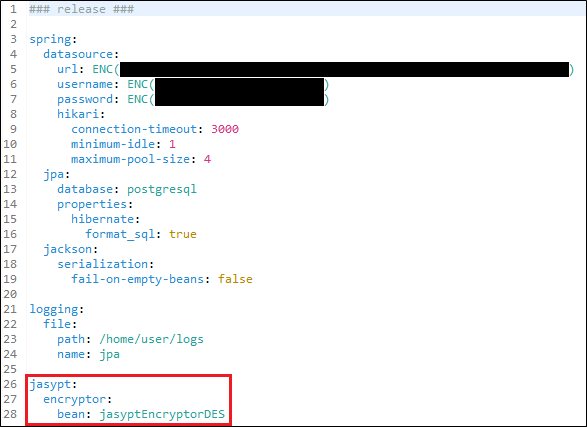Click the 'properties' key

tap(92, 205)
